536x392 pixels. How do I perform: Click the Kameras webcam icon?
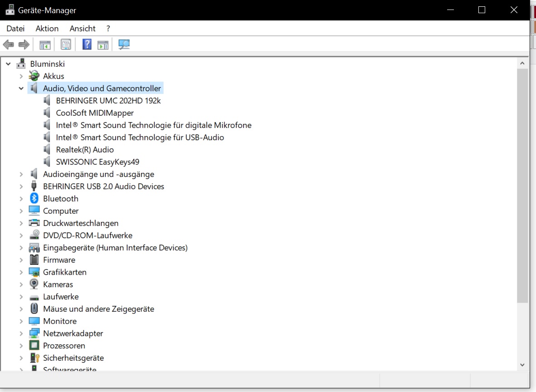(34, 284)
